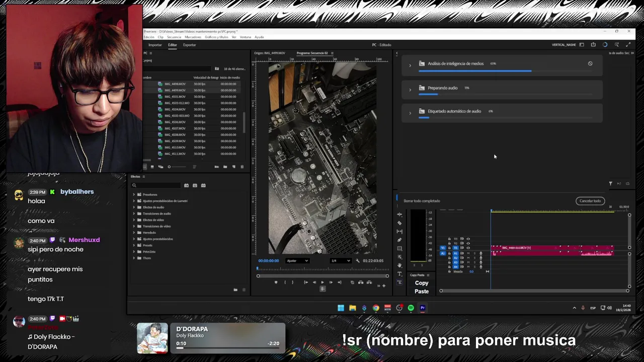The width and height of the screenshot is (644, 362).
Task: Add marker in program monitor
Action: pyautogui.click(x=276, y=282)
